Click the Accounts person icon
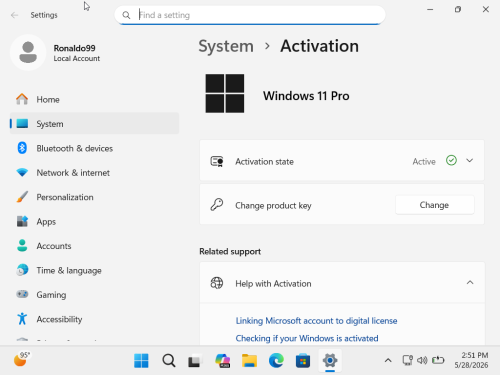The width and height of the screenshot is (500, 375). [22, 245]
